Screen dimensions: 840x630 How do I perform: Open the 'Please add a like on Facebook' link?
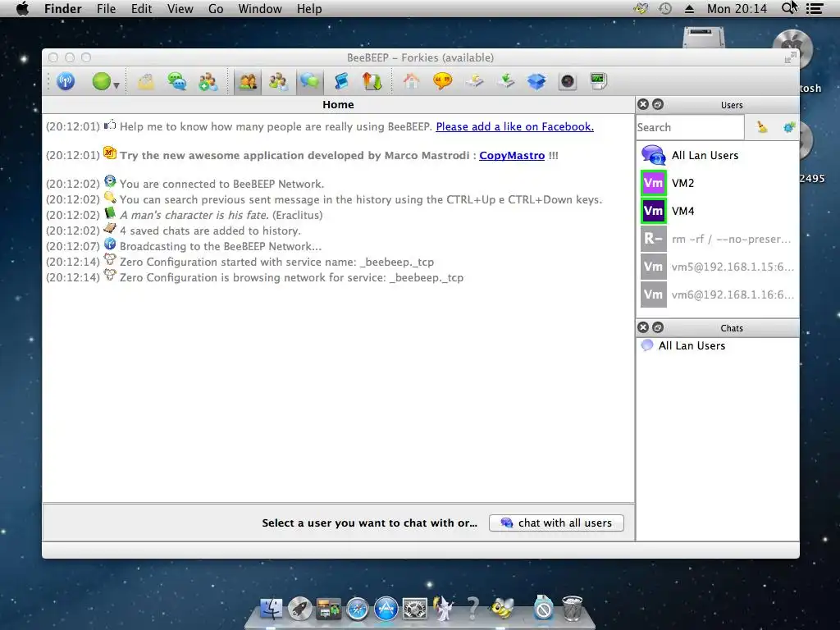tap(514, 127)
